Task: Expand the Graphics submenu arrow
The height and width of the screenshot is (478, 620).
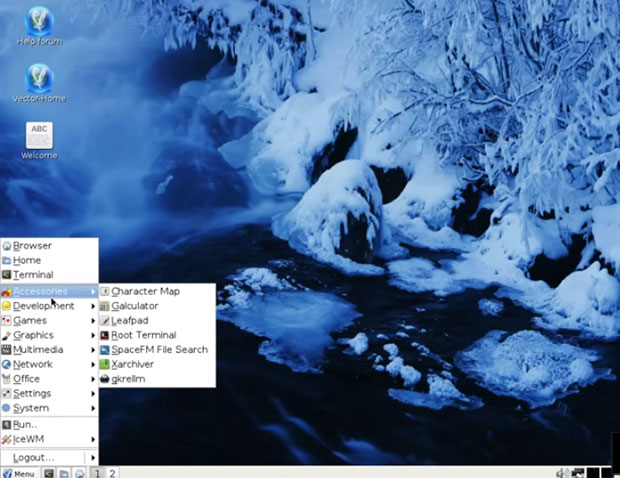Action: click(x=93, y=335)
